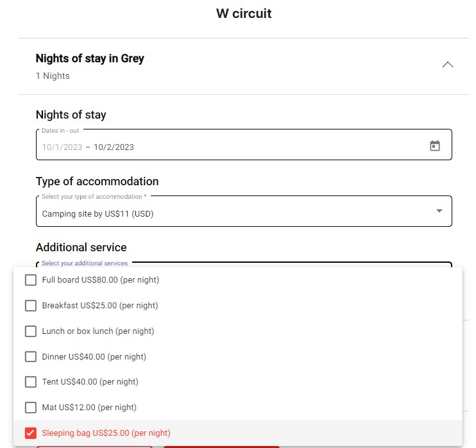Check the Lunch or box lunch checkbox
476x448 pixels.
(31, 331)
